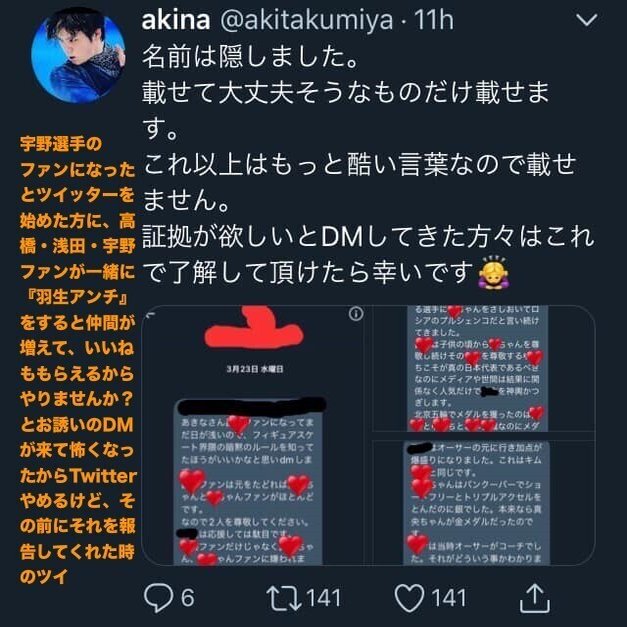Like the tweet with heart icon
Viewport: 627px width, 627px height.
click(409, 598)
